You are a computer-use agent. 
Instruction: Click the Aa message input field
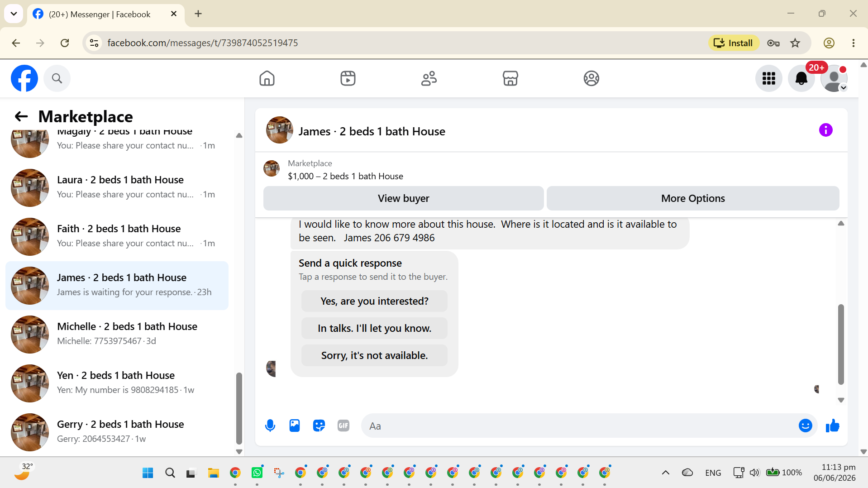click(579, 426)
